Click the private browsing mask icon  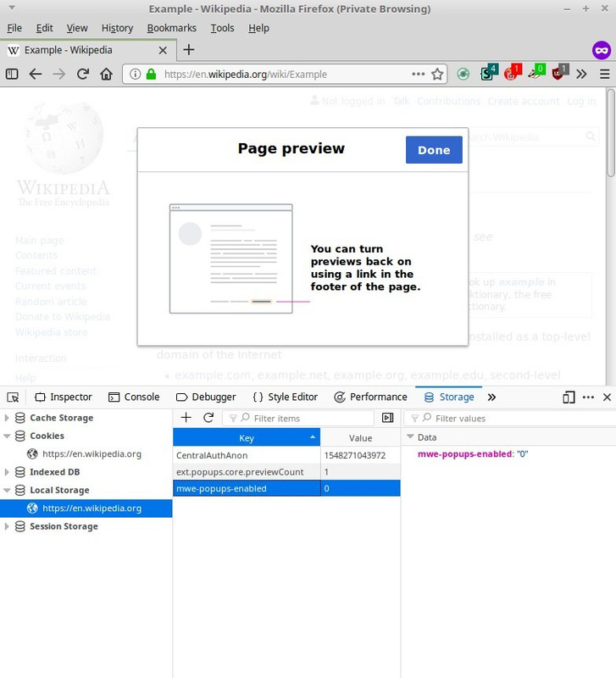(602, 50)
